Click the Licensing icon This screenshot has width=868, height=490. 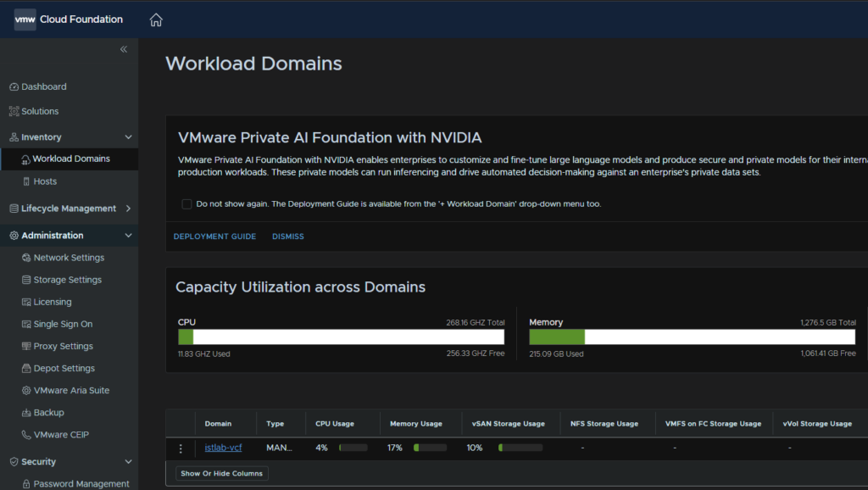(26, 302)
